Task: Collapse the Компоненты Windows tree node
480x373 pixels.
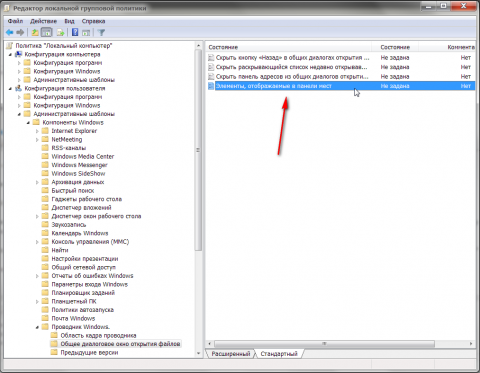Action: (28, 123)
